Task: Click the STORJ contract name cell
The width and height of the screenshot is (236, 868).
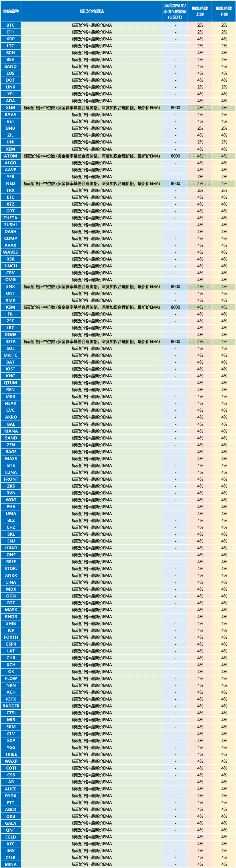Action: pyautogui.click(x=10, y=569)
